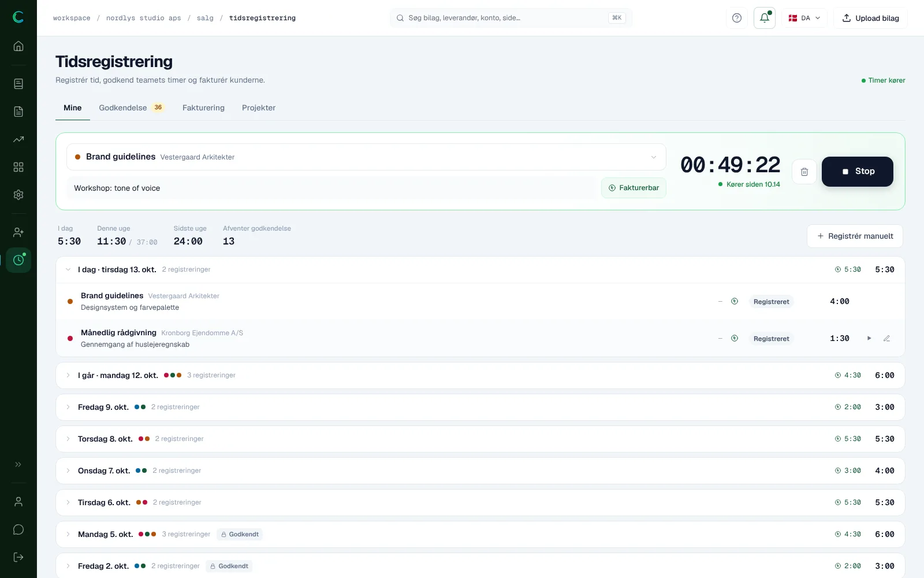Open the user profile sidebar icon
Image resolution: width=924 pixels, height=578 pixels.
(18, 502)
